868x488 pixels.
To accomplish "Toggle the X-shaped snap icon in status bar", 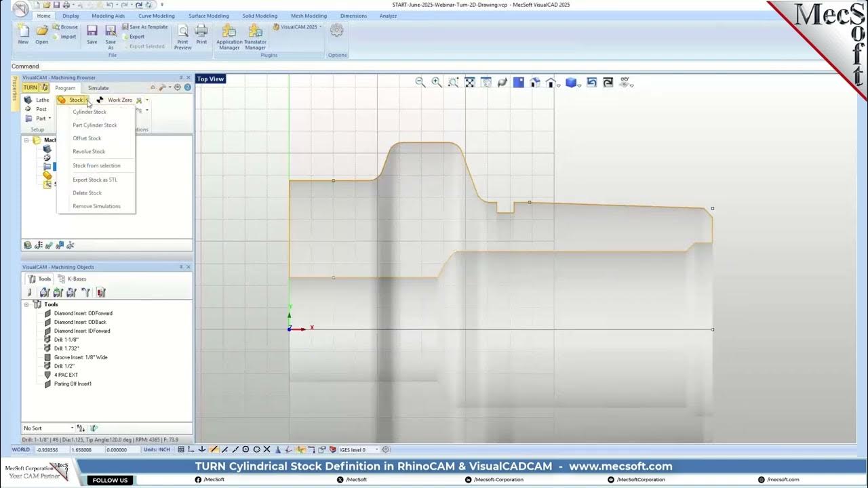I will pyautogui.click(x=267, y=449).
